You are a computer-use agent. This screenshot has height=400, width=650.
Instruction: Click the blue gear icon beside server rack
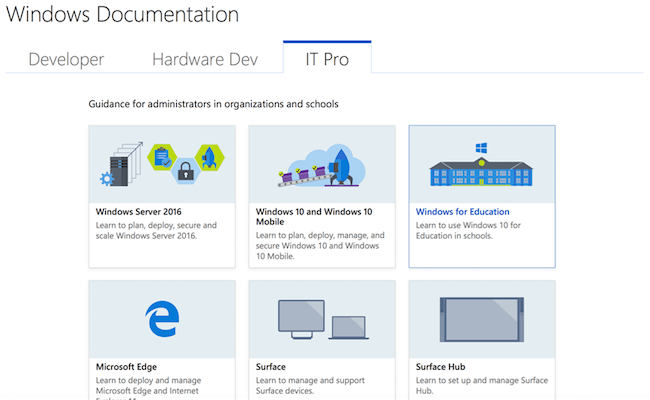click(x=107, y=179)
